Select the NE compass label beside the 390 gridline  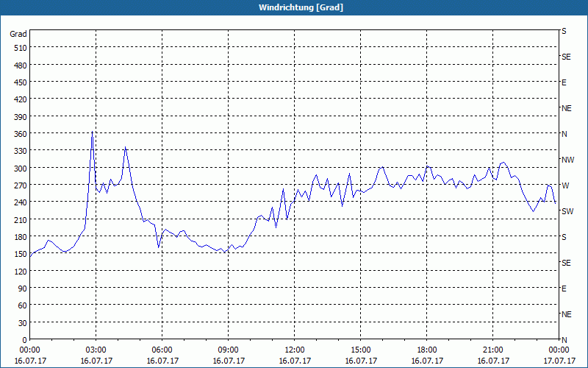(567, 108)
